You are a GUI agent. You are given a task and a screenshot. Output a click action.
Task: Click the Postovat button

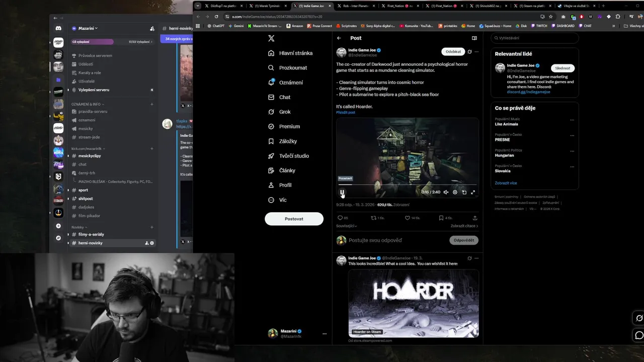tap(294, 219)
